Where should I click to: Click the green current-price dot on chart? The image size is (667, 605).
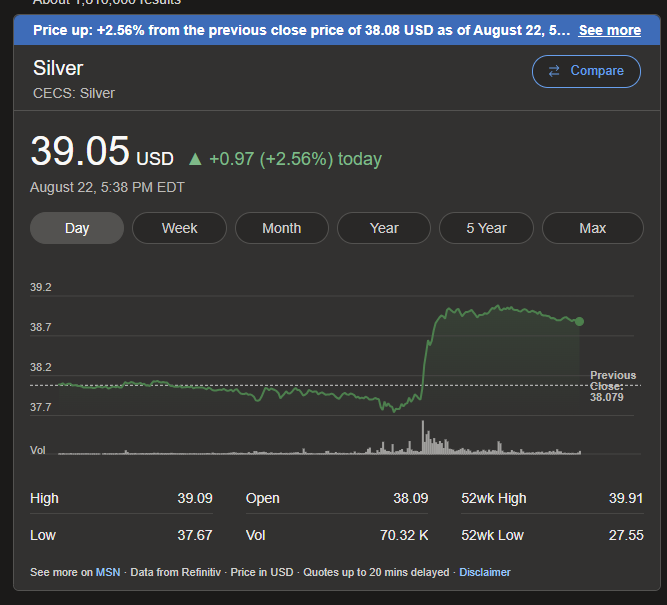point(579,321)
